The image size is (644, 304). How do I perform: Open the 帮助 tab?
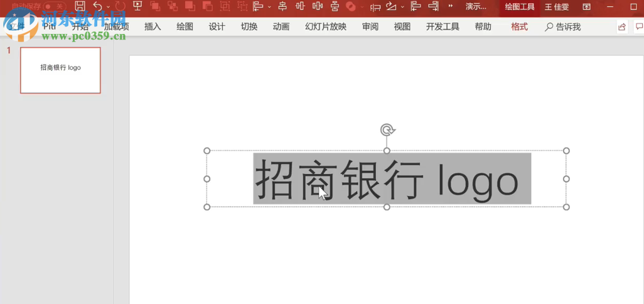pyautogui.click(x=483, y=27)
